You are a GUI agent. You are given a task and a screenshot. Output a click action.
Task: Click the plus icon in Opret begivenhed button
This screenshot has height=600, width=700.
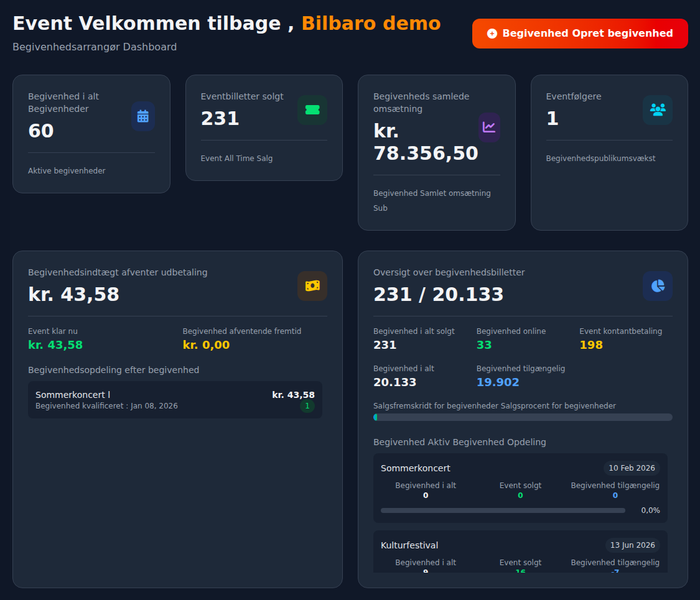tap(492, 34)
